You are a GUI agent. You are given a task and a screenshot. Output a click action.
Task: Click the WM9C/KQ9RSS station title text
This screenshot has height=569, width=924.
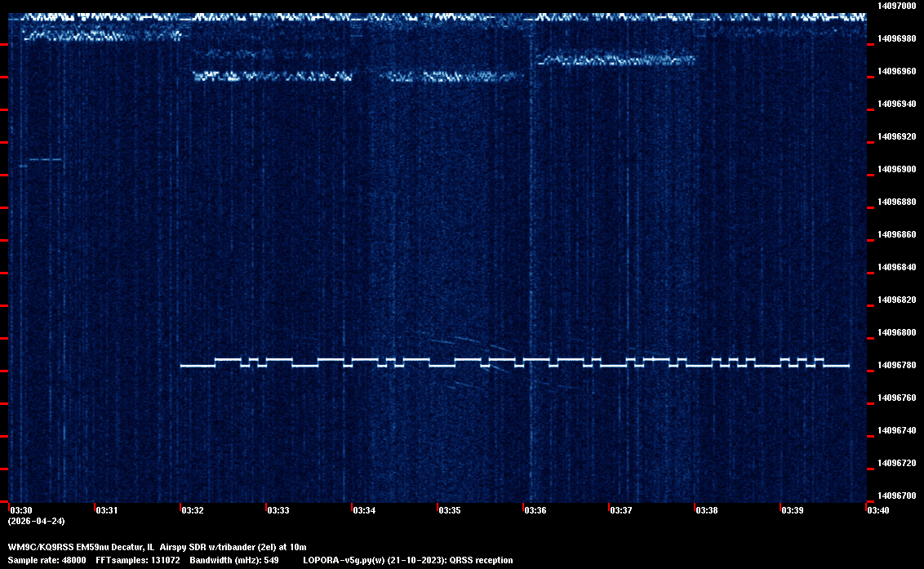[41, 546]
